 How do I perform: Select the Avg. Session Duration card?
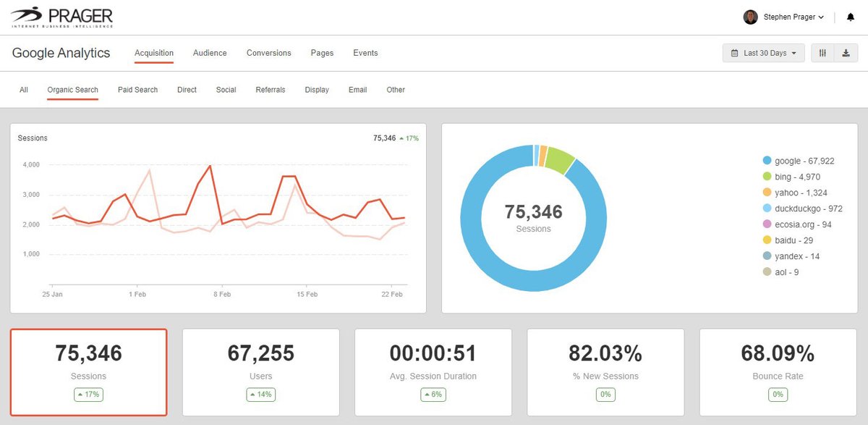(433, 372)
